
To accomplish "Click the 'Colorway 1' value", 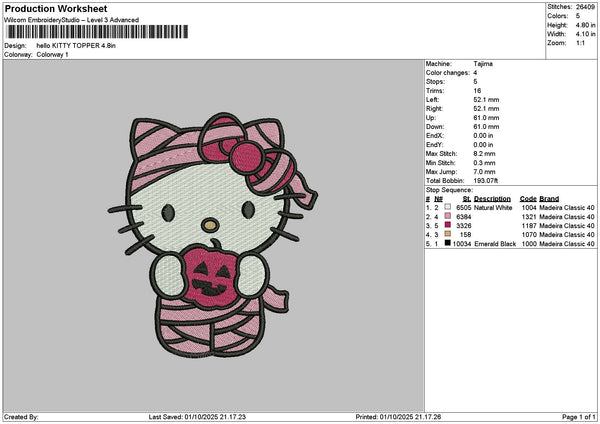I will pos(52,55).
